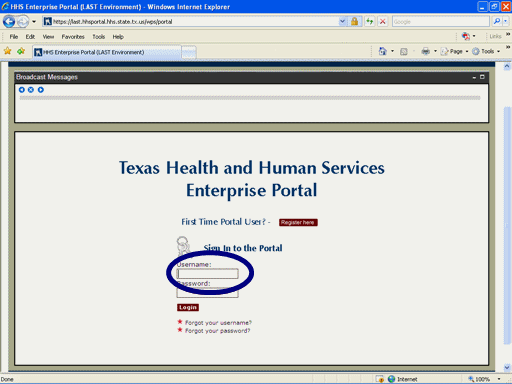Open the search provider options dropdown
Viewport: 512px width, 384px height.
(x=505, y=22)
